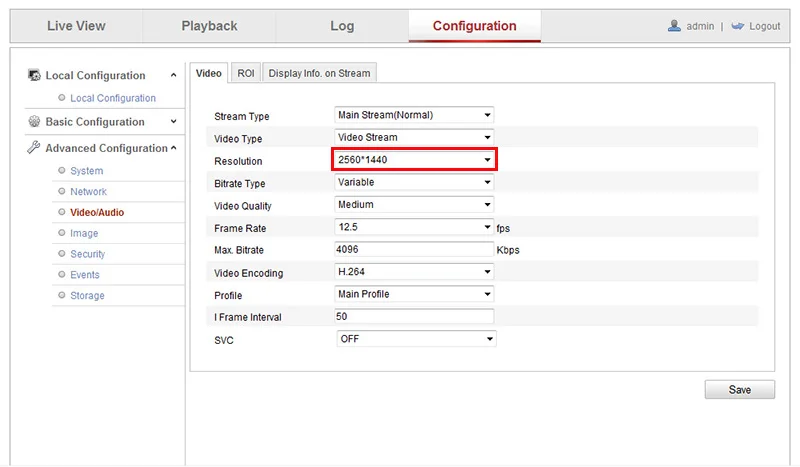Viewport: 800px width, 467px height.
Task: Click the Basic Configuration section header
Action: pyautogui.click(x=95, y=121)
